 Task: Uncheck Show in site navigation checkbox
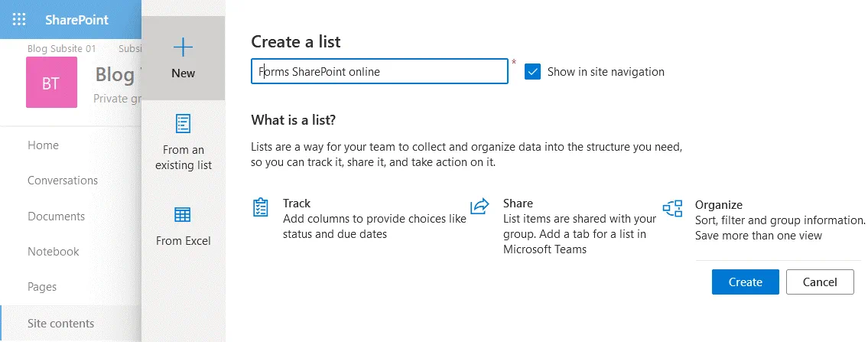(x=533, y=72)
